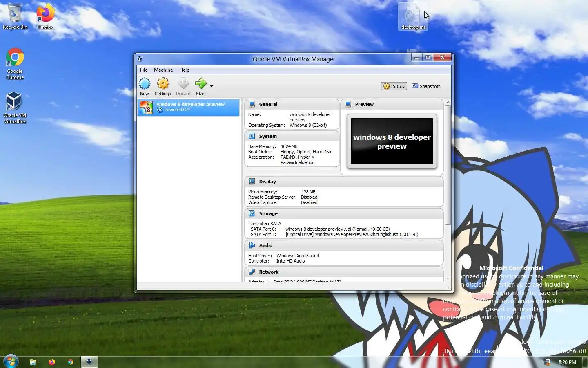This screenshot has width=588, height=368.
Task: Open the Start button dropdown arrow
Action: tap(212, 86)
